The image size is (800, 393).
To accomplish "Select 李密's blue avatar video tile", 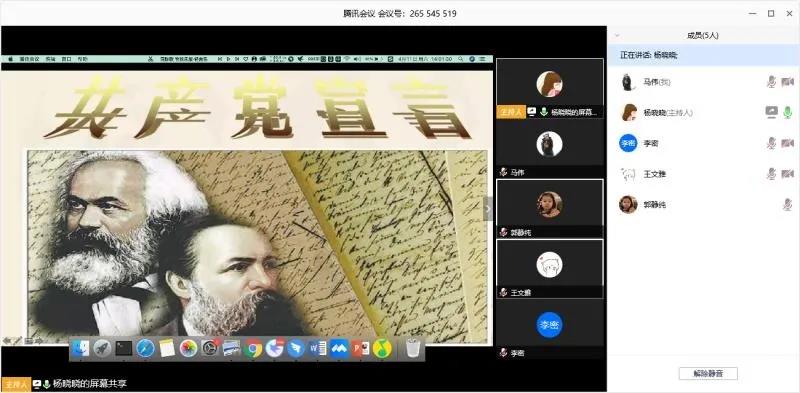I will 549,329.
